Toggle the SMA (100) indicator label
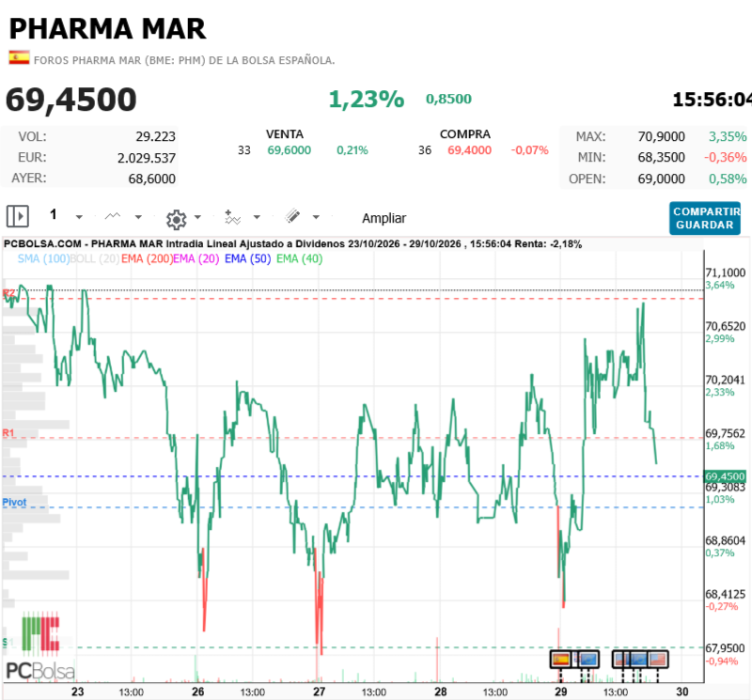The height and width of the screenshot is (700, 752). pos(43,259)
